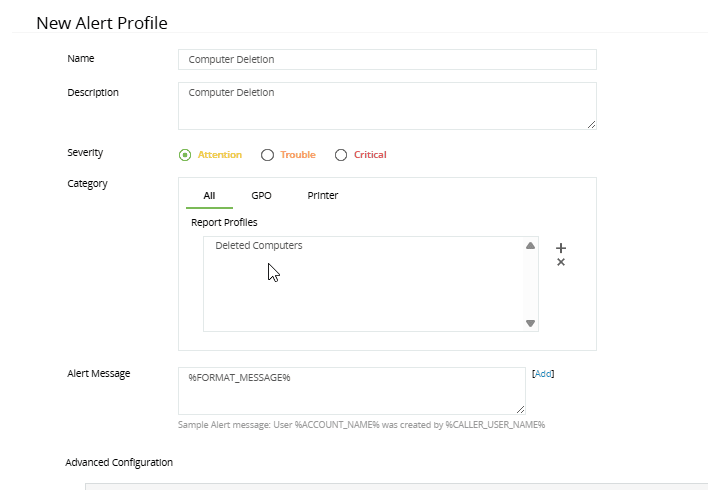
Task: Remove selected report profile with X icon
Action: click(561, 263)
